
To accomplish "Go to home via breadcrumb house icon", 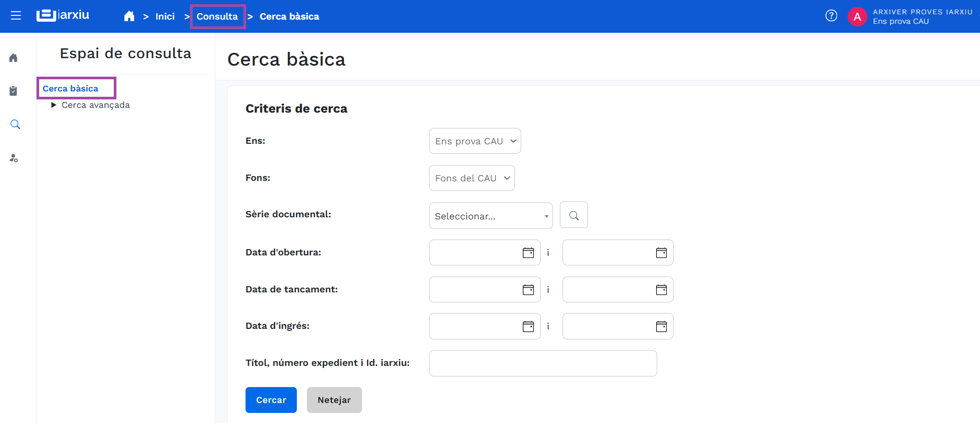I will 129,16.
